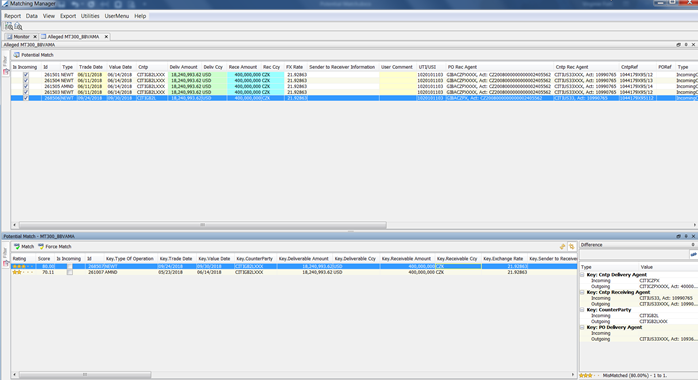Click the green Match checkmark icon
698x380 pixels.
coord(17,246)
